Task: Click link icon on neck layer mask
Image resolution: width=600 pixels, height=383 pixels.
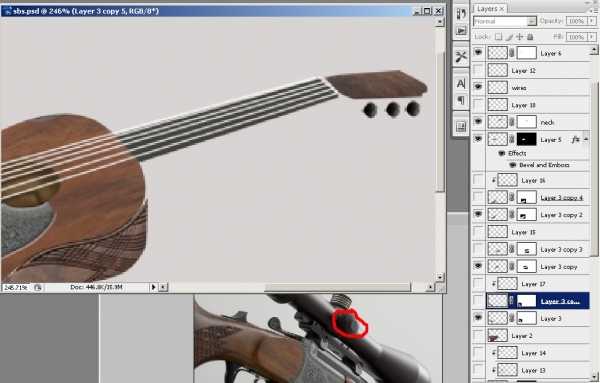Action: [x=512, y=122]
